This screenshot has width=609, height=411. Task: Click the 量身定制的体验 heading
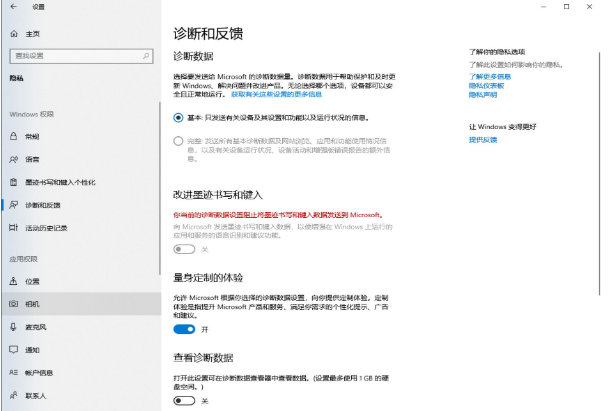tap(208, 277)
